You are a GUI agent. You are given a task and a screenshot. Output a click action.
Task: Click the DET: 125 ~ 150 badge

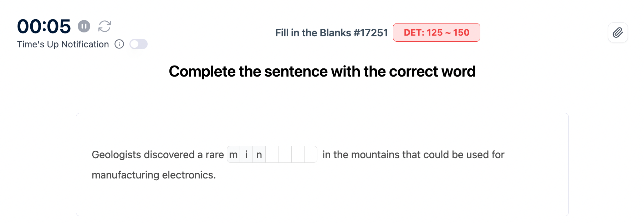pyautogui.click(x=436, y=32)
